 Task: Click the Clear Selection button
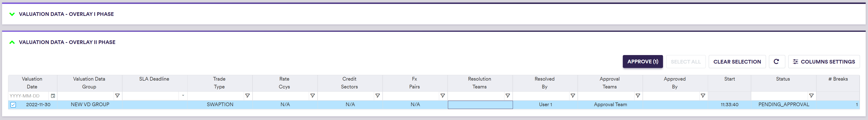tap(737, 61)
